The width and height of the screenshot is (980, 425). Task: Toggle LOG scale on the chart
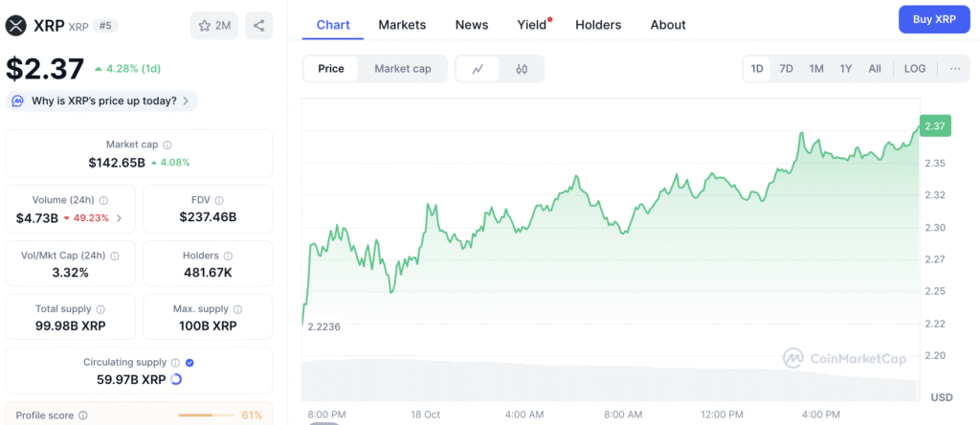(915, 69)
